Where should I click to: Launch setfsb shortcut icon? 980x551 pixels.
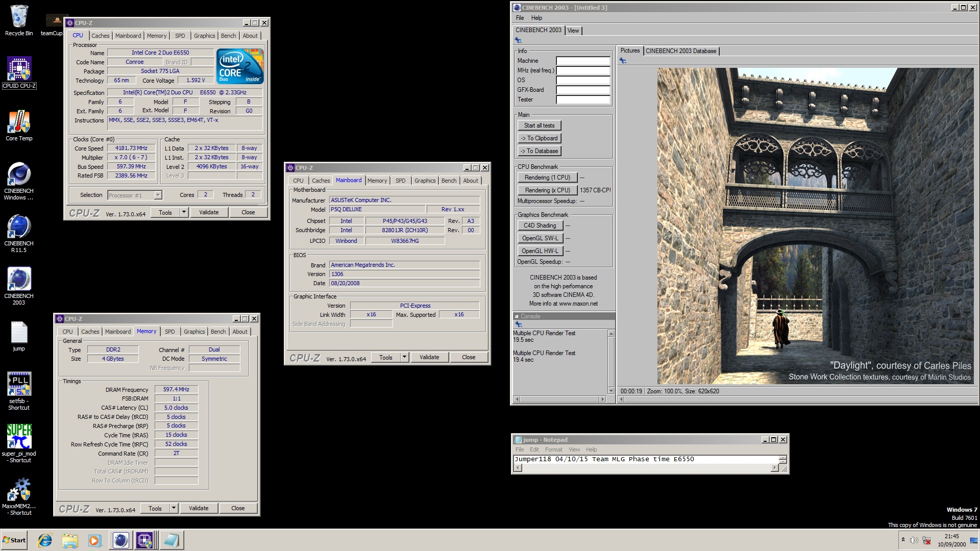pos(19,391)
